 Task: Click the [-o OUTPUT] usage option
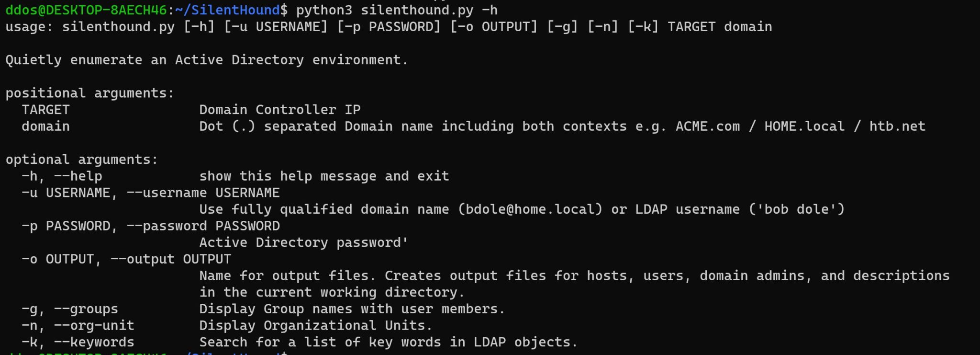tap(493, 27)
